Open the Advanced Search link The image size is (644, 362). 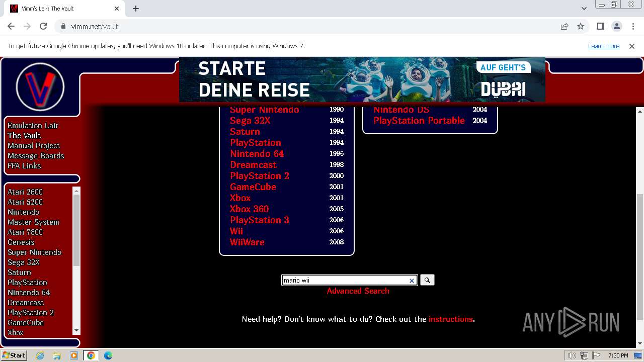point(358,291)
